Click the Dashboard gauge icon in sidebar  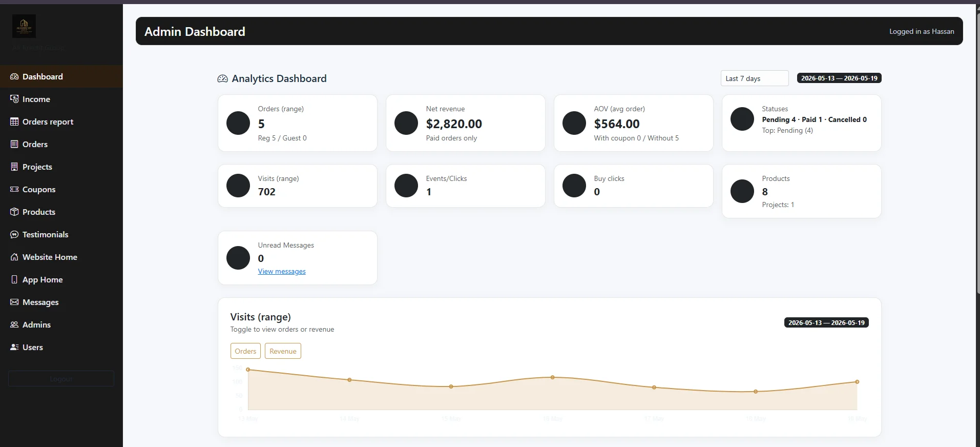(14, 76)
